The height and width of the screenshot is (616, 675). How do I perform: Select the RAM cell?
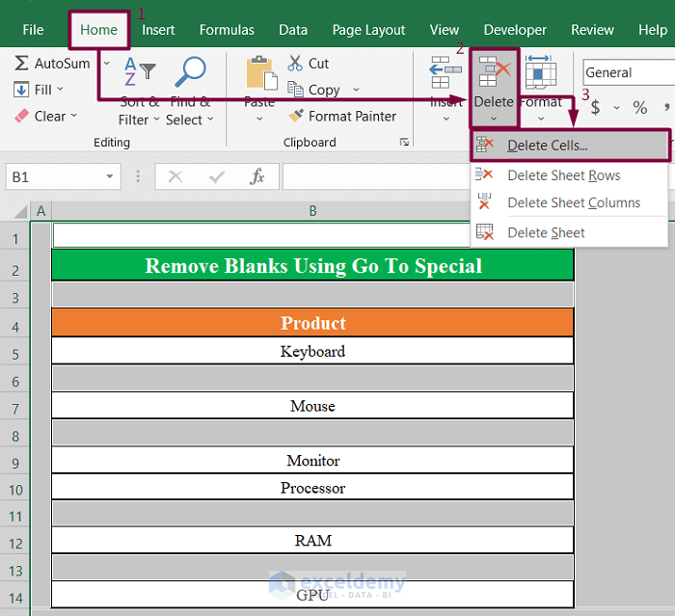tap(312, 540)
